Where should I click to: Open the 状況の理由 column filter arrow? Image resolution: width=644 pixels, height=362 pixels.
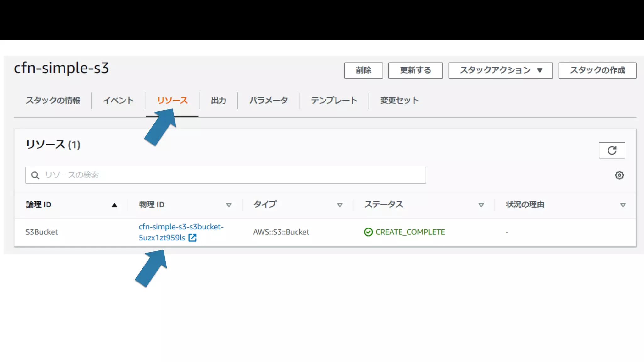tap(623, 205)
